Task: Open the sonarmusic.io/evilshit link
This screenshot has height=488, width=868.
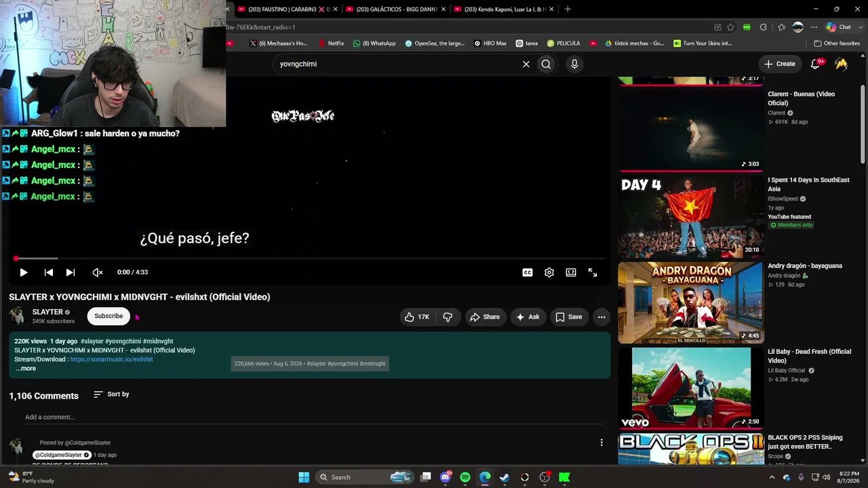Action: pos(111,359)
